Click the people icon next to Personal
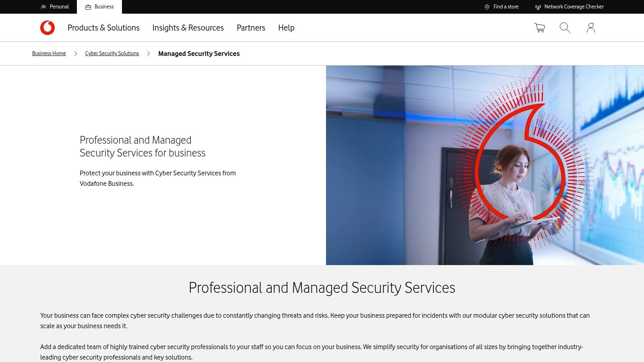 (43, 7)
